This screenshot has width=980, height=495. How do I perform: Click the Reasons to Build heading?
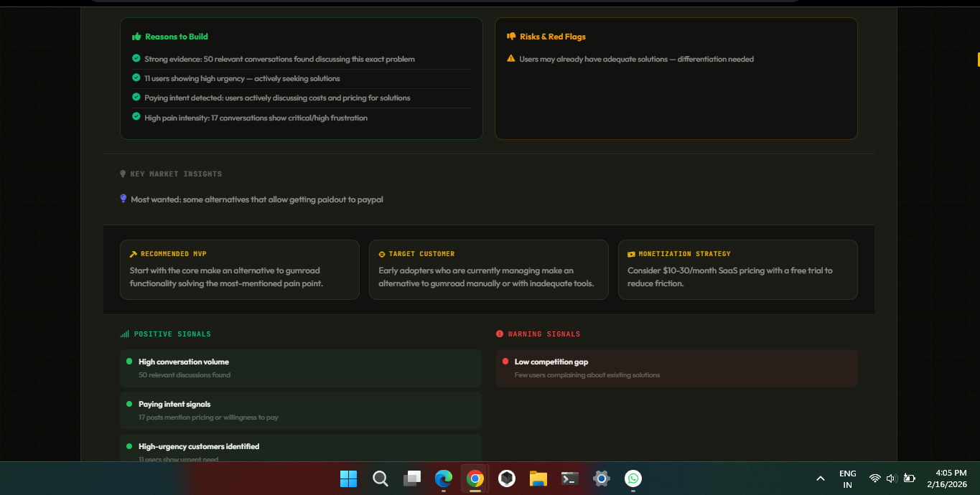coord(177,37)
